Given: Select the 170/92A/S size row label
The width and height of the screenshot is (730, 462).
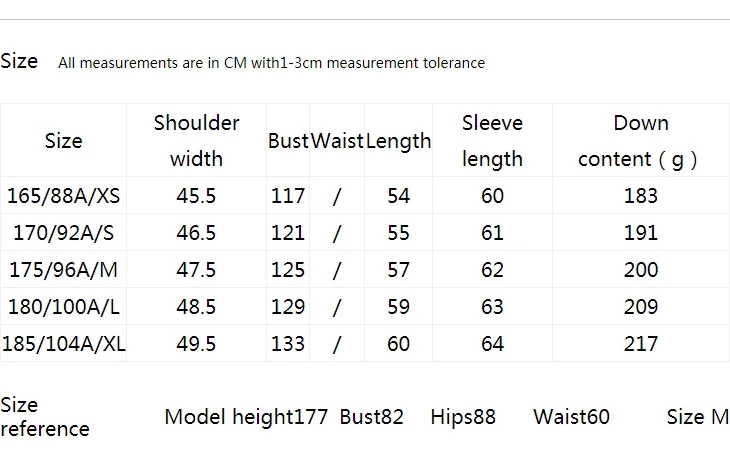Looking at the screenshot, I should click(x=63, y=233).
